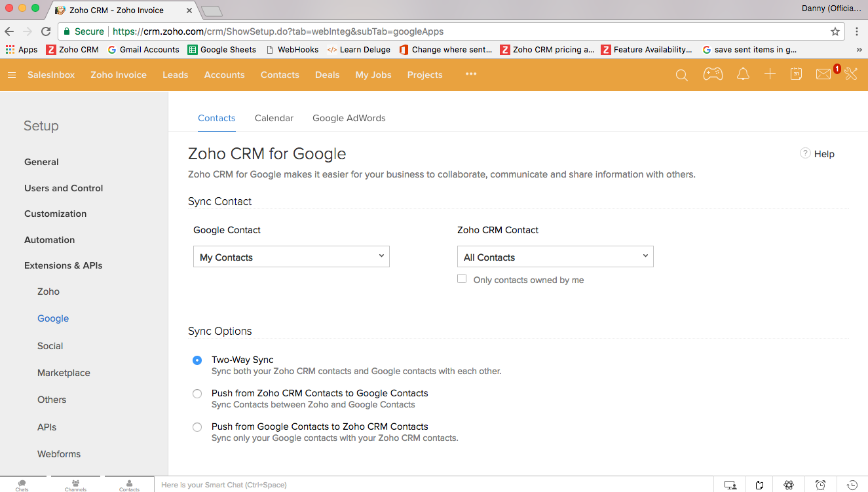
Task: Select Push from Zoho CRM Contacts to Google
Action: tap(197, 394)
